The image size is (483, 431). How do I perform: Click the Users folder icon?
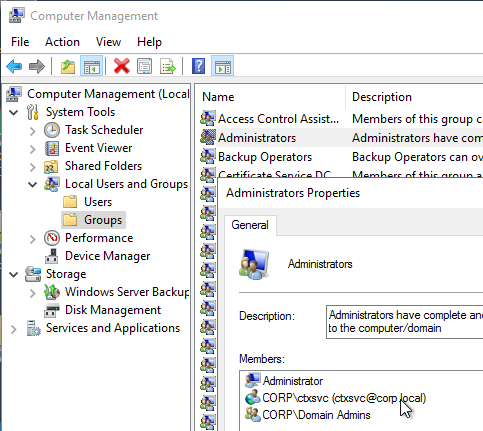tap(70, 202)
